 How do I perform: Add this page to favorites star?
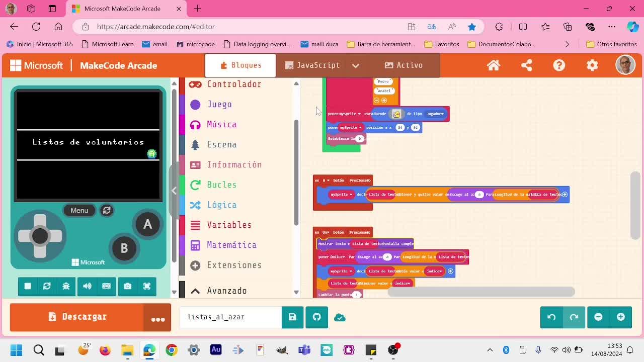click(x=471, y=27)
